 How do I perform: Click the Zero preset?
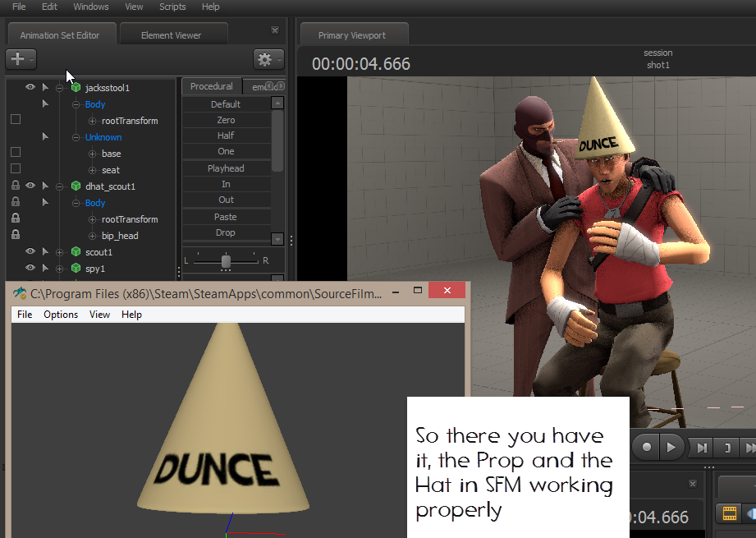click(226, 120)
